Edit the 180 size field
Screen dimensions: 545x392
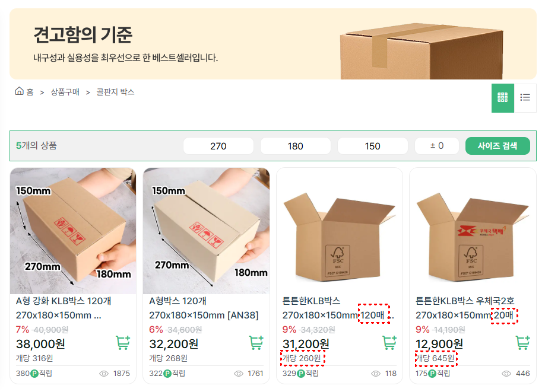296,146
